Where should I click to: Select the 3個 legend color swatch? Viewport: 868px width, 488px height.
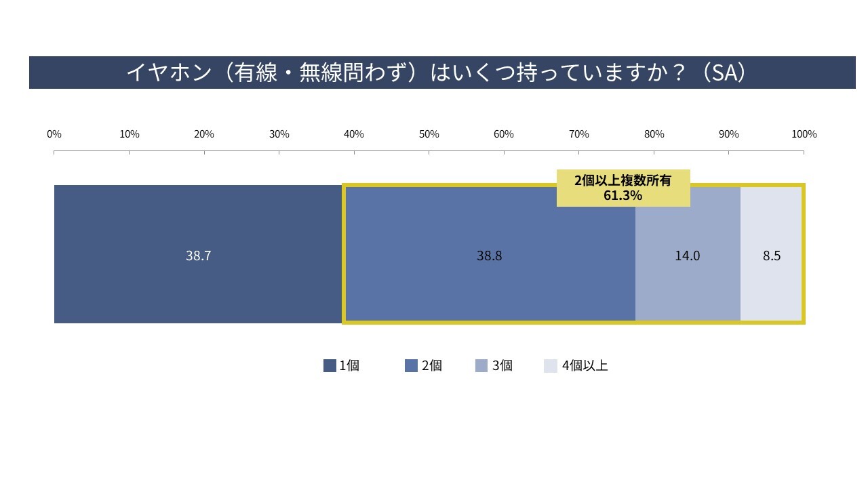point(481,366)
